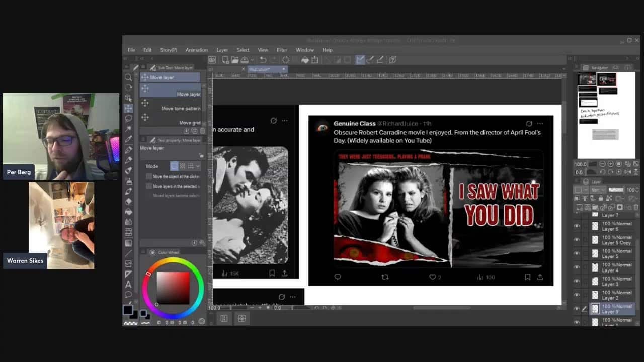
Task: Select the Zoom magnifier tool
Action: 128,77
